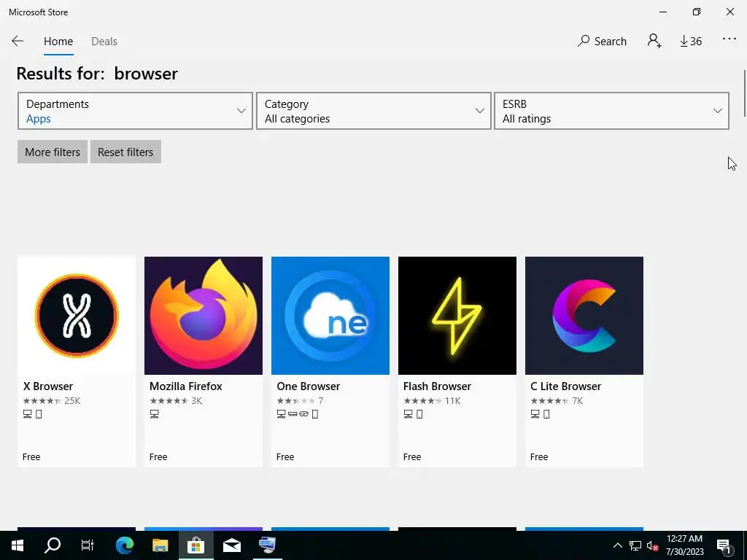Open the three-dot See more menu
The height and width of the screenshot is (560, 747).
coord(729,39)
